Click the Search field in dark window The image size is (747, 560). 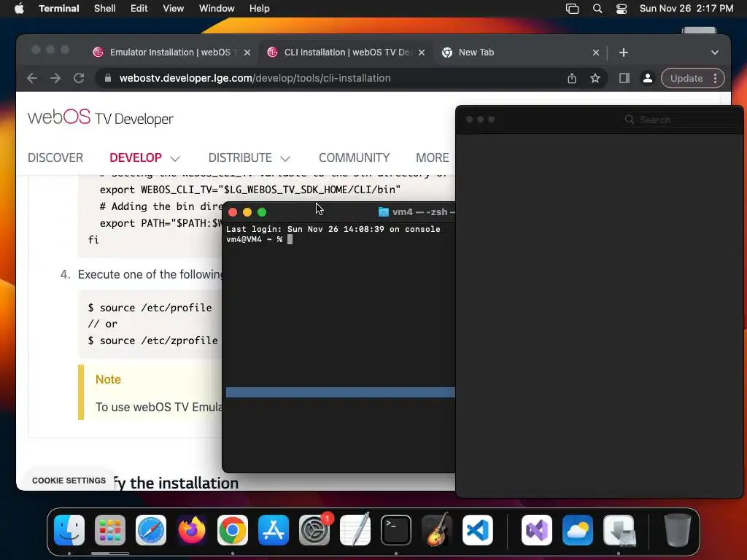click(679, 120)
